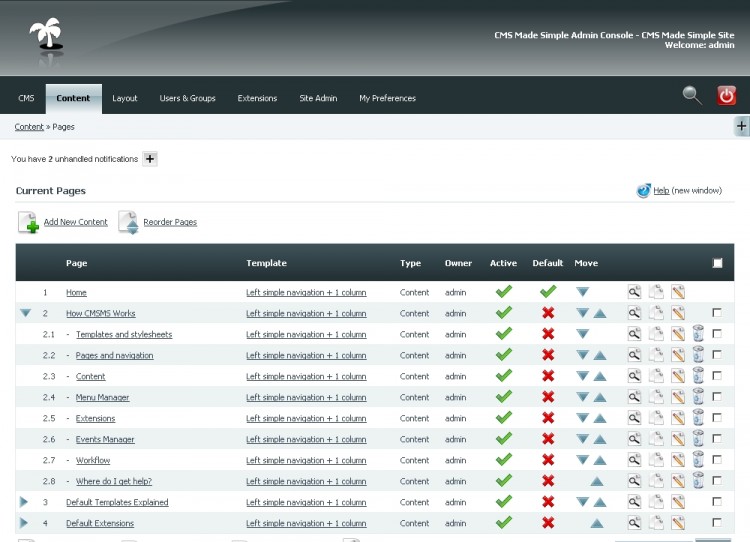Open the Site Admin menu

click(x=318, y=98)
